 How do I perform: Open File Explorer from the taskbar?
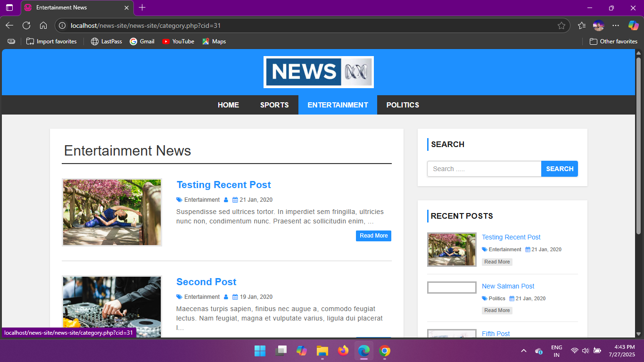point(322,351)
